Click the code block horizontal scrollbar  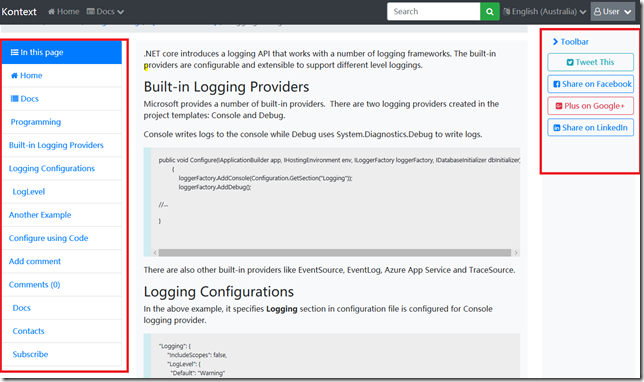335,253
